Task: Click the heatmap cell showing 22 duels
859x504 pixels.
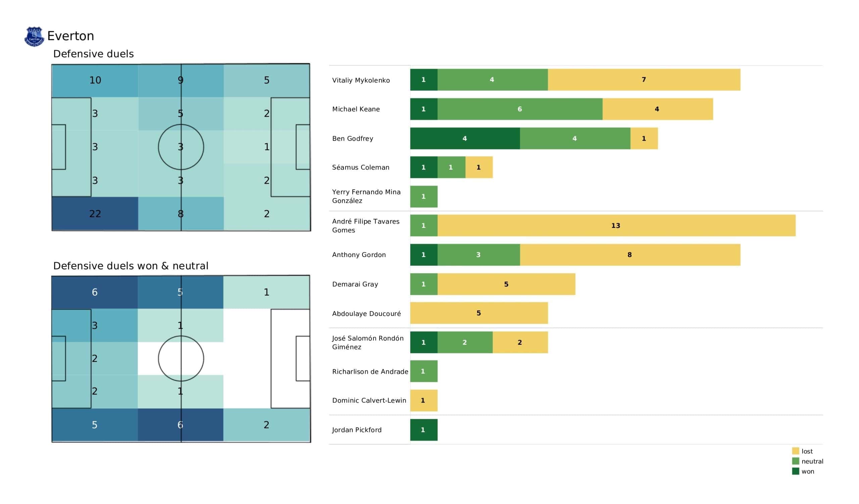Action: click(95, 214)
